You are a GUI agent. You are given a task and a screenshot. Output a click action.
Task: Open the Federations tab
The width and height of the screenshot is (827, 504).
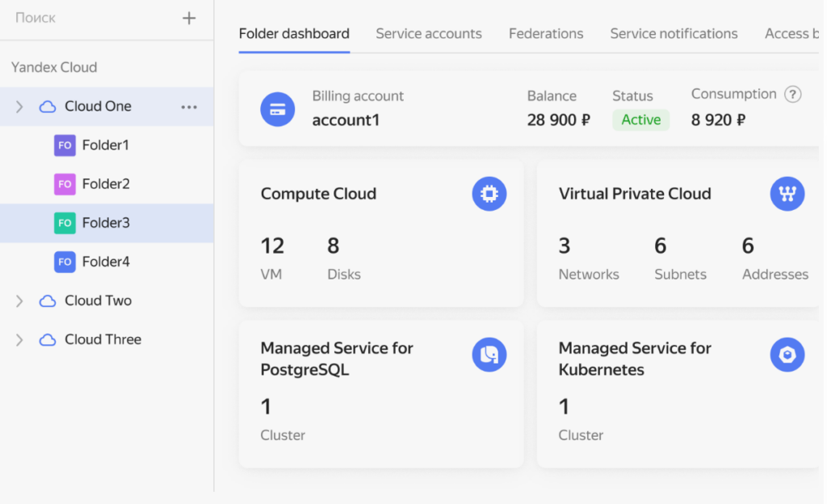click(546, 34)
